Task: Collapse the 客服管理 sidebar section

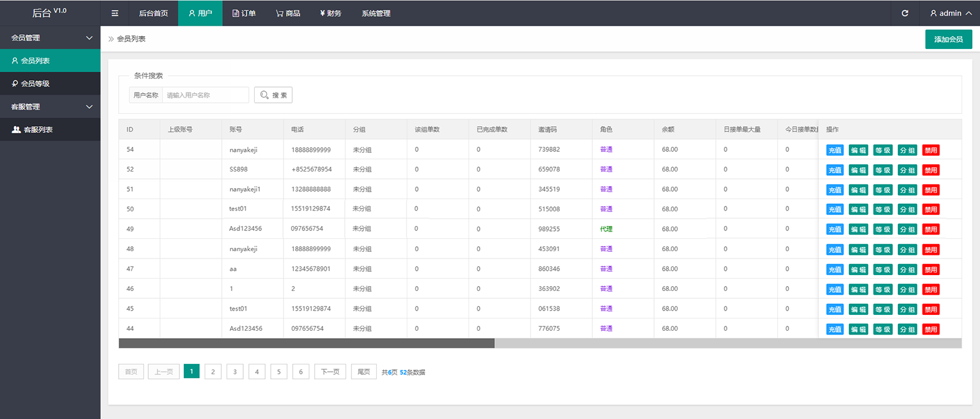Action: (x=50, y=107)
